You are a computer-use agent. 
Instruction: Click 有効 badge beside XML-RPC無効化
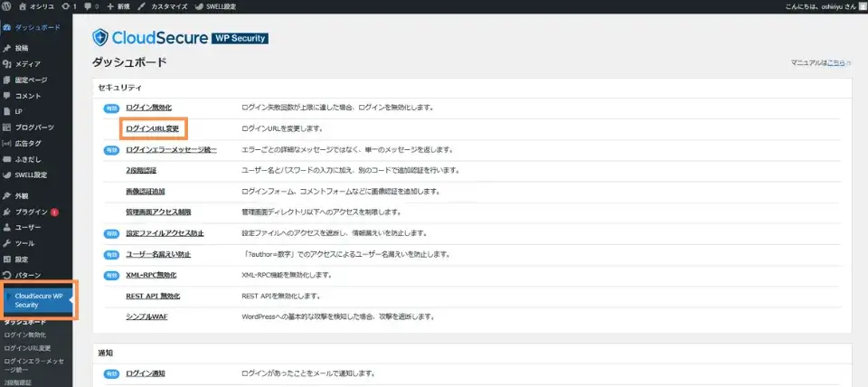[111, 275]
